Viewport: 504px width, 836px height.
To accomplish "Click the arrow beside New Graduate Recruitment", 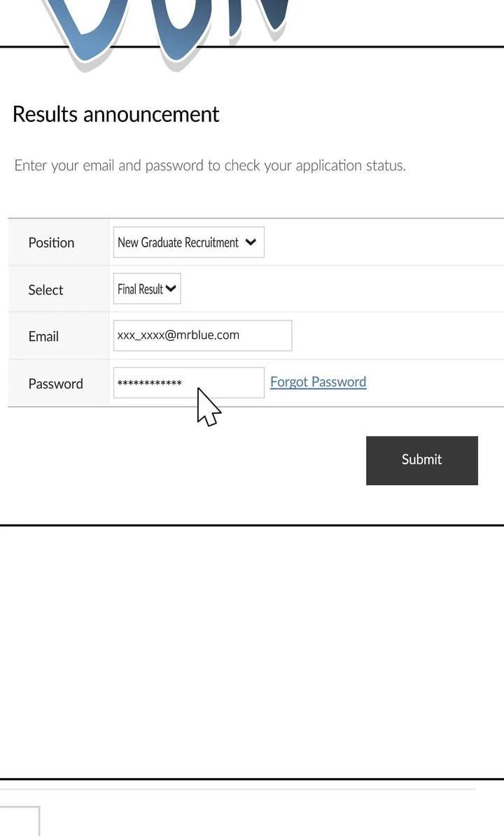I will point(251,242).
